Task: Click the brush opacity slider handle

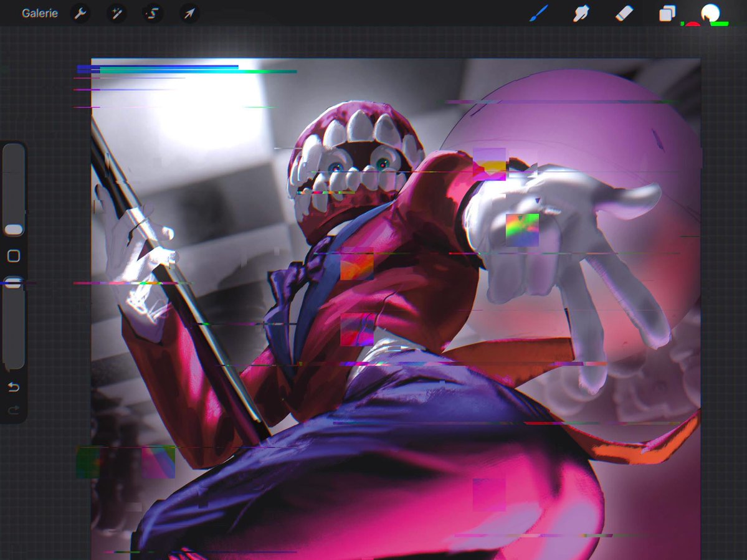Action: (13, 282)
